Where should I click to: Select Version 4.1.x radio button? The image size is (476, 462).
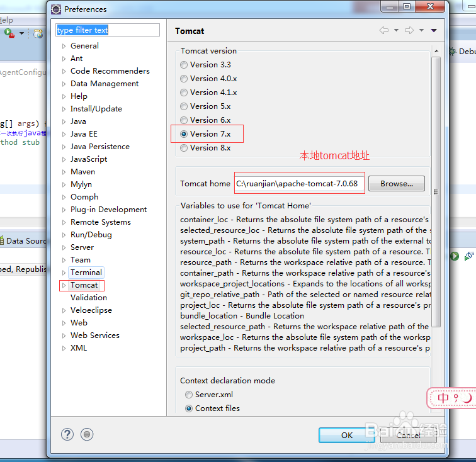[x=184, y=93]
